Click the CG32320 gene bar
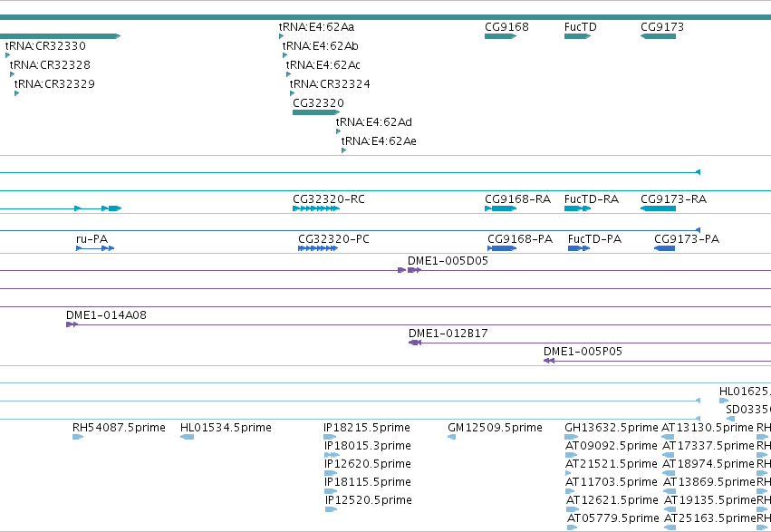The width and height of the screenshot is (771, 532). click(316, 112)
